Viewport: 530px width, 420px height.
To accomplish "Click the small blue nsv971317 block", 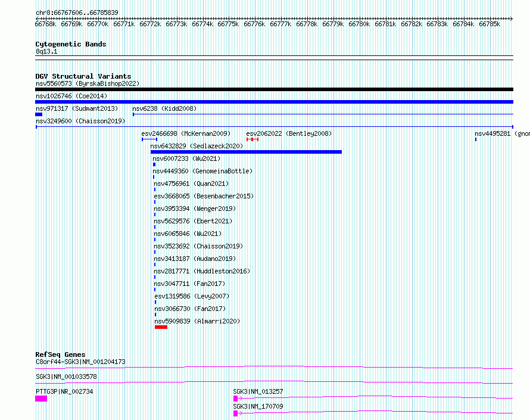I will point(39,114).
